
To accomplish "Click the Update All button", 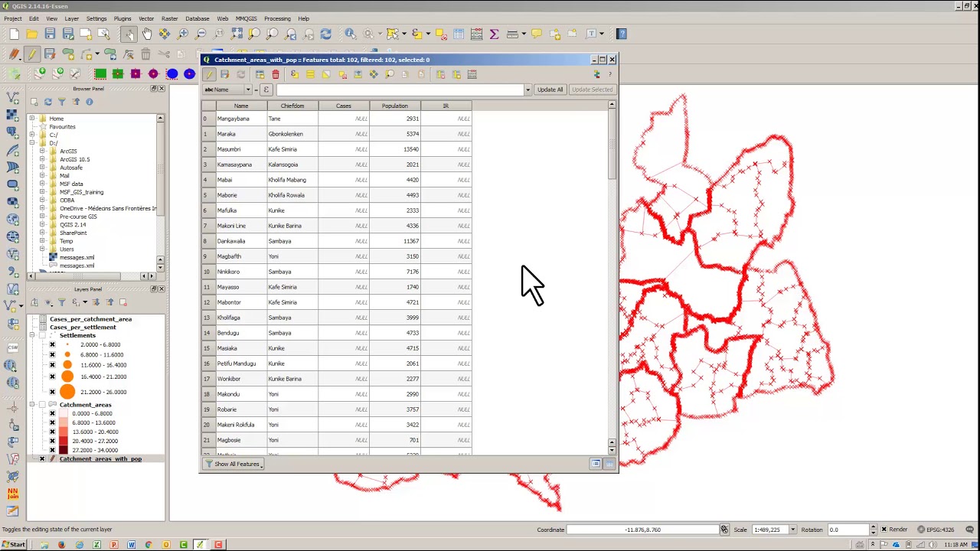I will click(x=550, y=90).
